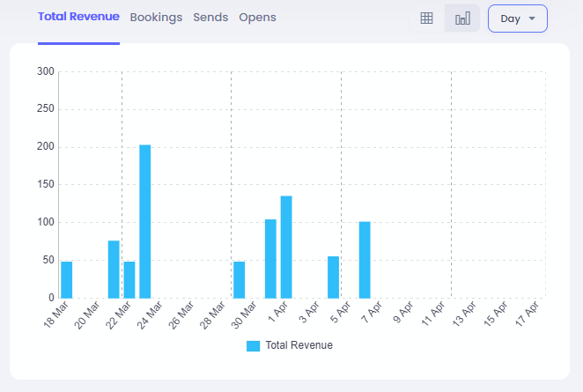The image size is (583, 392).
Task: Select the 29 Mar revenue bar
Action: click(239, 279)
